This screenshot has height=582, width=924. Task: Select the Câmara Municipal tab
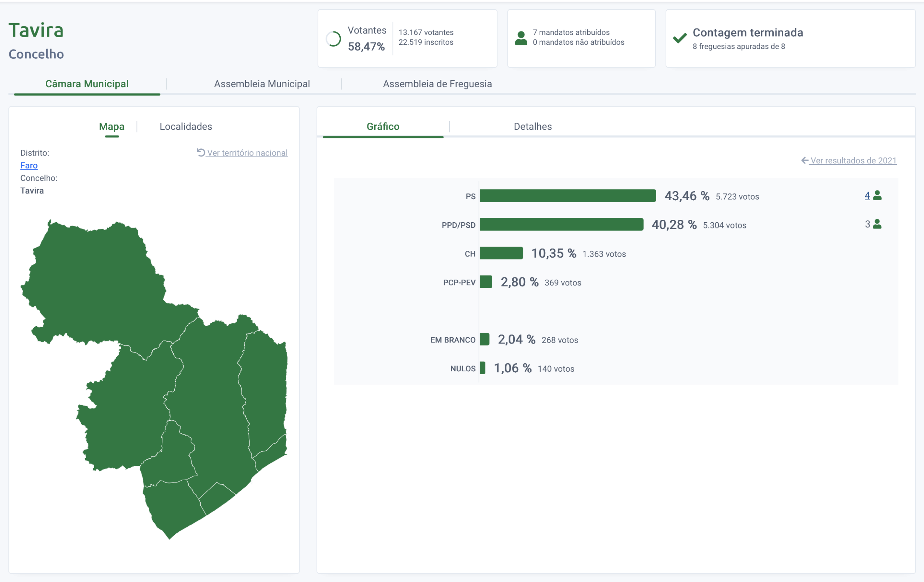87,84
